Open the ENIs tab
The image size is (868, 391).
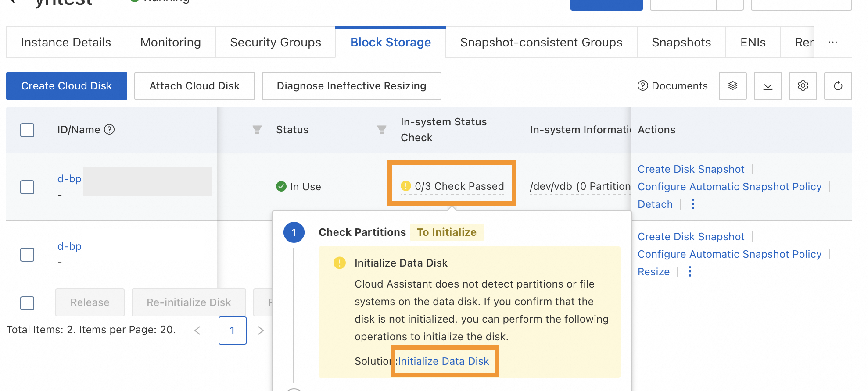click(x=753, y=42)
